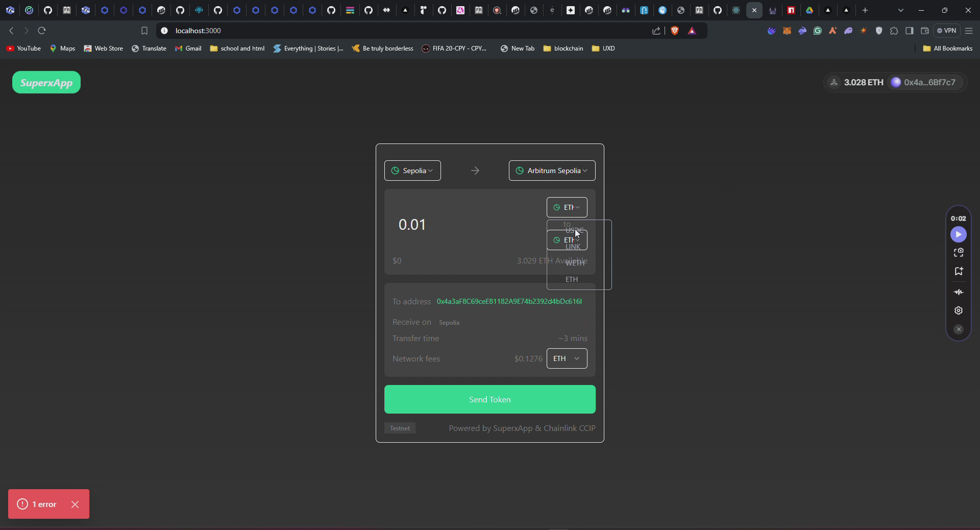
Task: Open the ETH token selector dropdown
Action: click(567, 207)
